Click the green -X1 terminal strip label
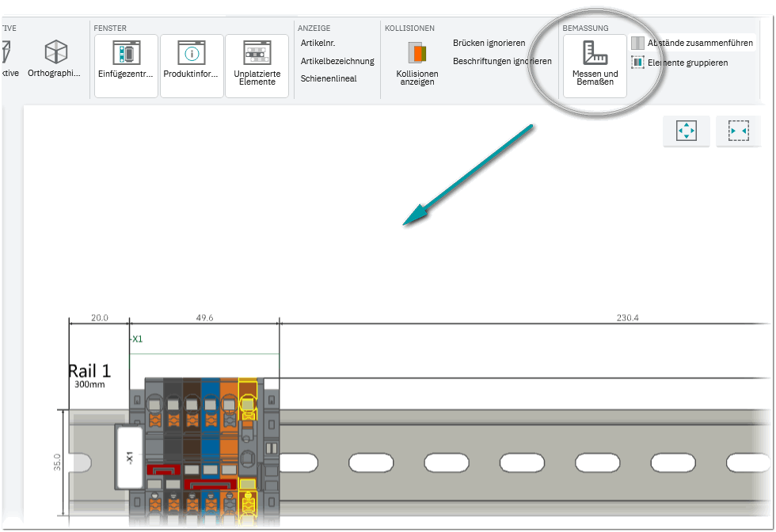The width and height of the screenshot is (776, 532). (136, 339)
